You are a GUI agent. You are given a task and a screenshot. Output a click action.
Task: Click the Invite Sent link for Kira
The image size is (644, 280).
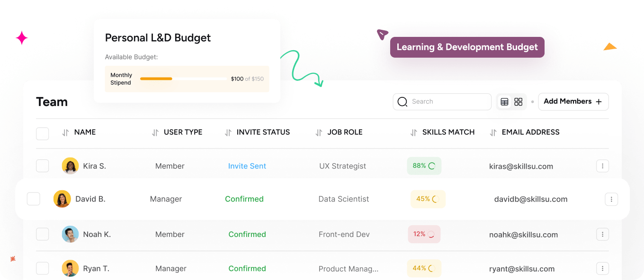click(247, 166)
